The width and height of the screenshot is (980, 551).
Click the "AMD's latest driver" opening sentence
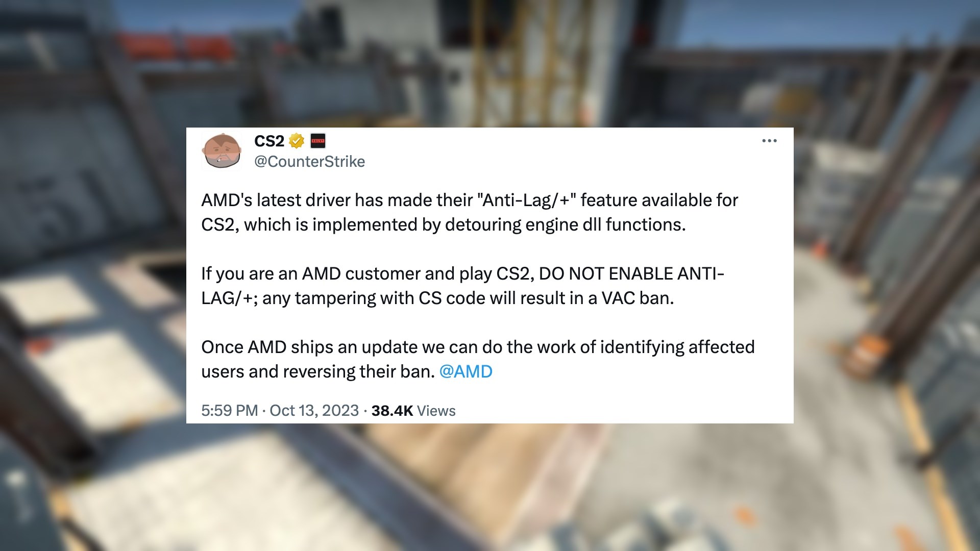[277, 200]
